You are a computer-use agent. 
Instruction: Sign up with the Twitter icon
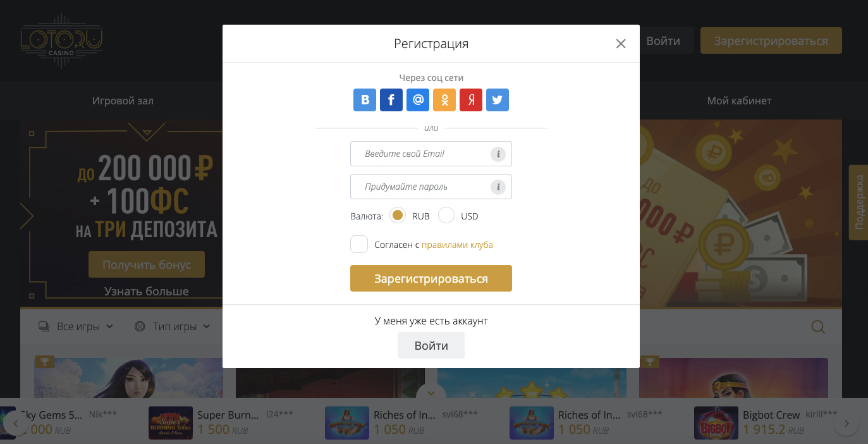[498, 100]
